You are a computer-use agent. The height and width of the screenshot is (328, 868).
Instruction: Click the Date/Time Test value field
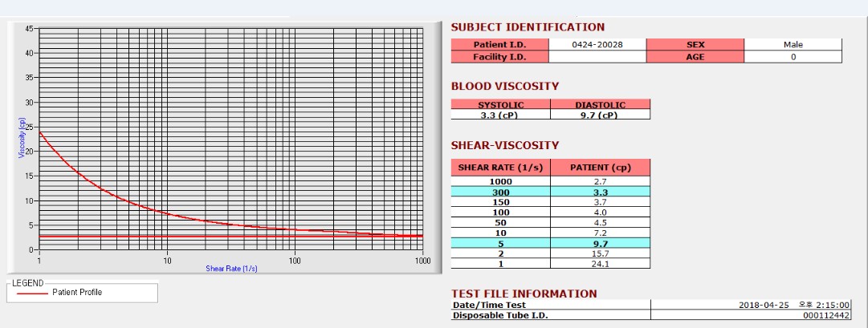pos(751,305)
